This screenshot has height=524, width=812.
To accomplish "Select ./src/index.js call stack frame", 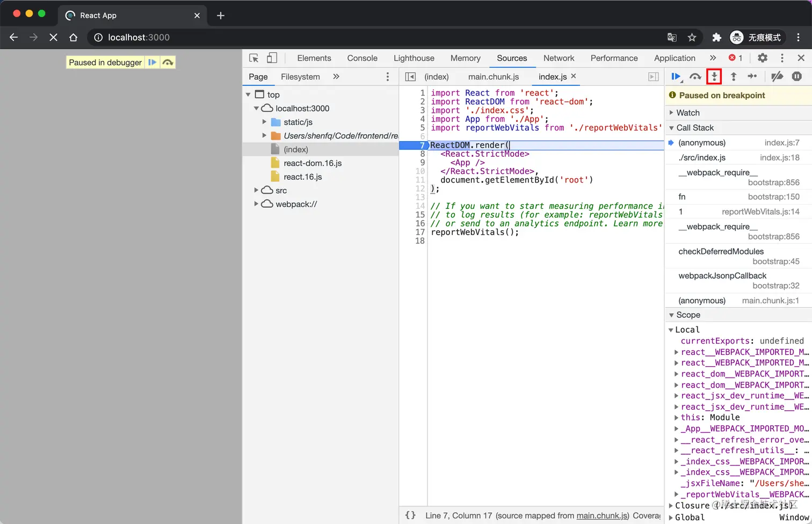I will pos(738,158).
